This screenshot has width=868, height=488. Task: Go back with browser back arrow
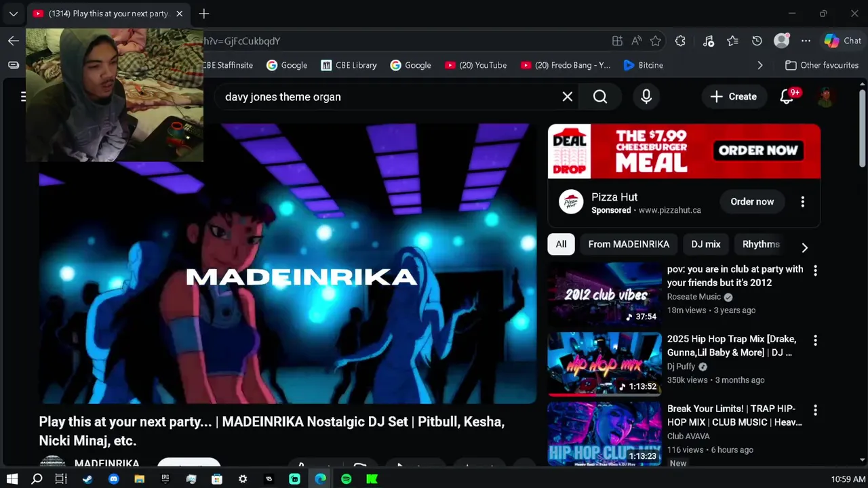click(x=14, y=41)
